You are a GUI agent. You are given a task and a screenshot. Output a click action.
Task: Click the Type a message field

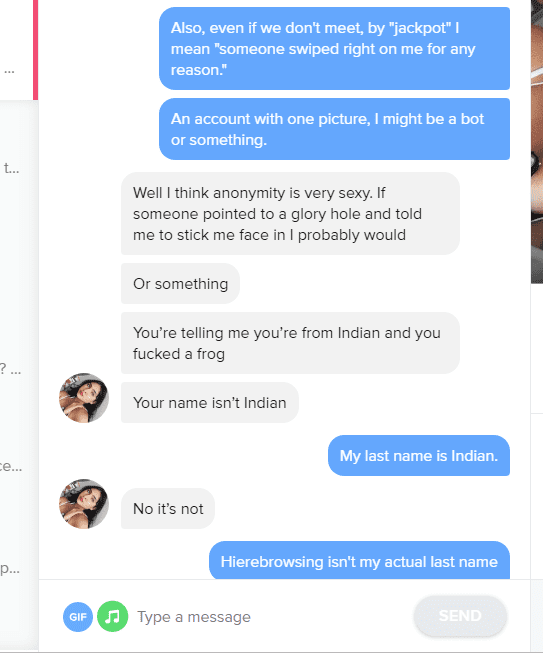click(271, 617)
